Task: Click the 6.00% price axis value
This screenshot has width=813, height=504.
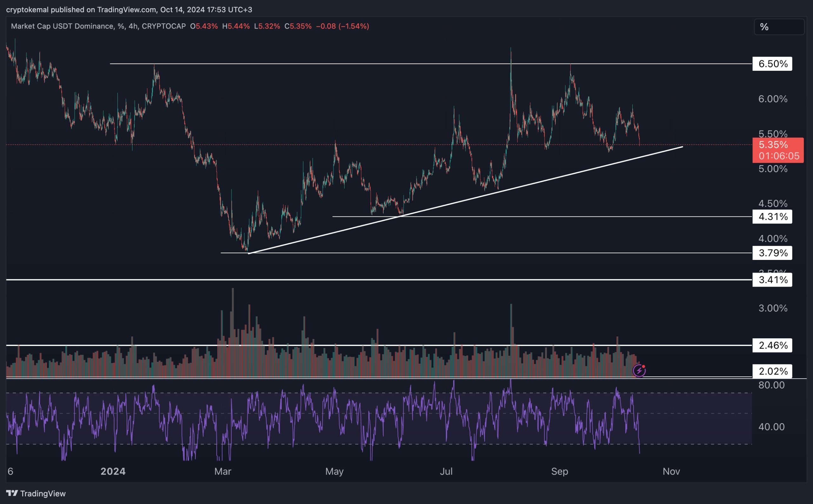Action: point(773,99)
